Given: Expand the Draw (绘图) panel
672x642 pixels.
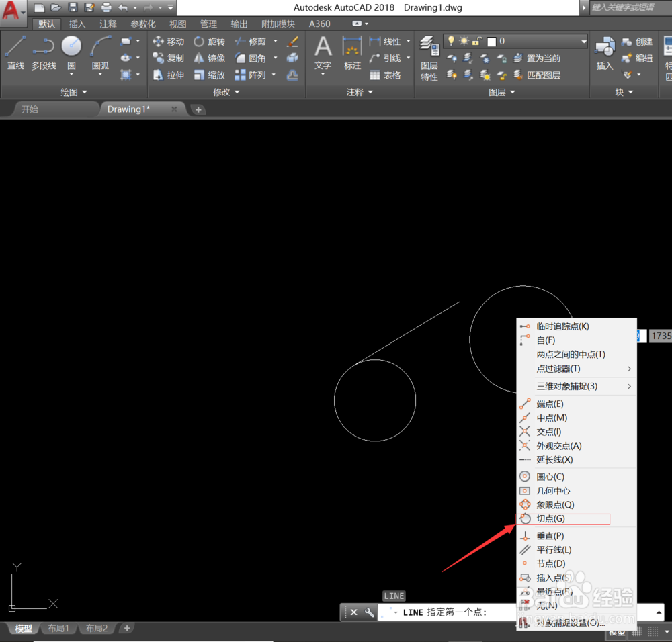Looking at the screenshot, I should (x=74, y=91).
